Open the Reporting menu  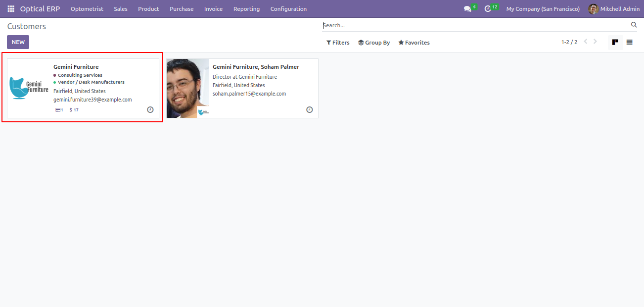(x=246, y=9)
